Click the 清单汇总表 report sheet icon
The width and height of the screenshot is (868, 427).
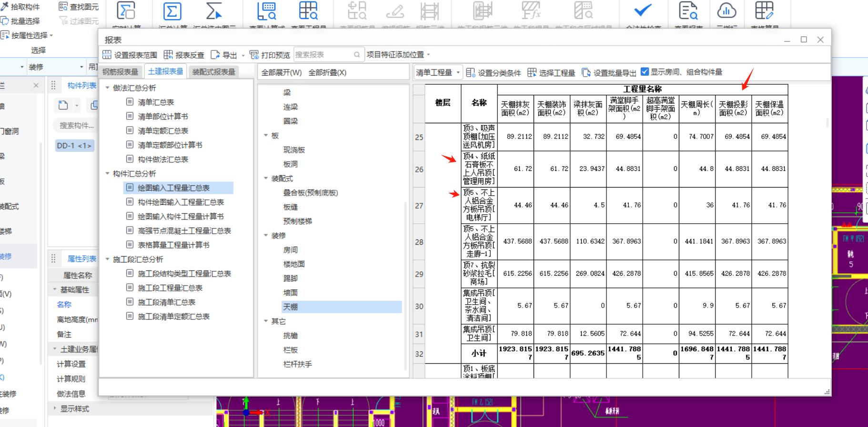(130, 102)
